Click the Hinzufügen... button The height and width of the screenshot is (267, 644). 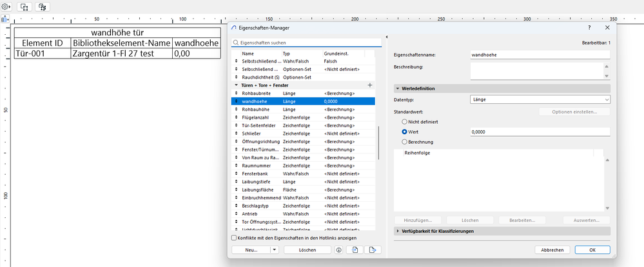[418, 220]
